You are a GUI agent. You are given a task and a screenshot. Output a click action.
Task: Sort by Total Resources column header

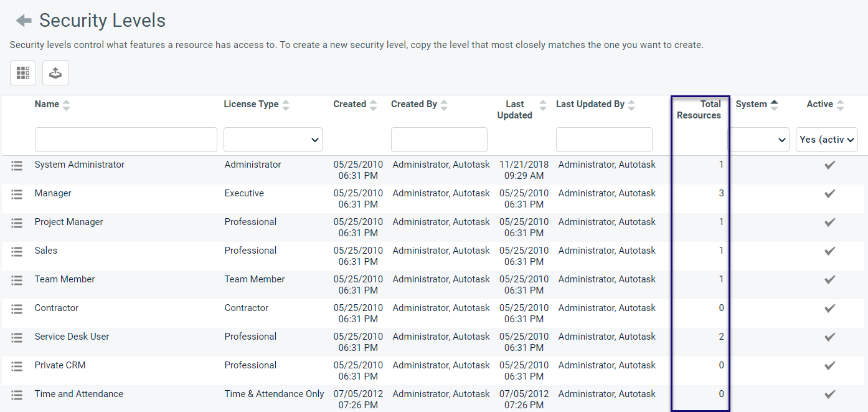click(699, 110)
